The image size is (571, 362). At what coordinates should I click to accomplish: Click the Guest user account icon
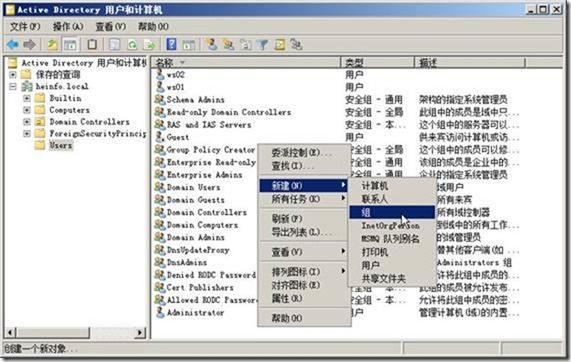point(160,137)
